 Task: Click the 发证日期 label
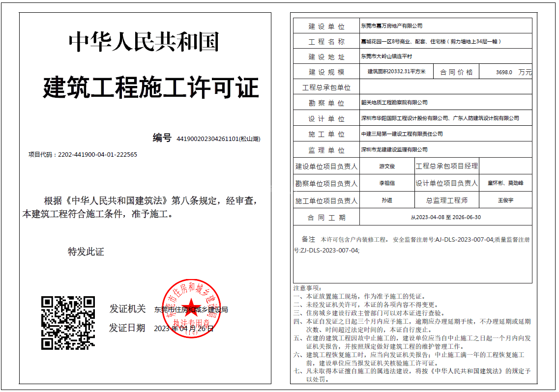(127, 328)
